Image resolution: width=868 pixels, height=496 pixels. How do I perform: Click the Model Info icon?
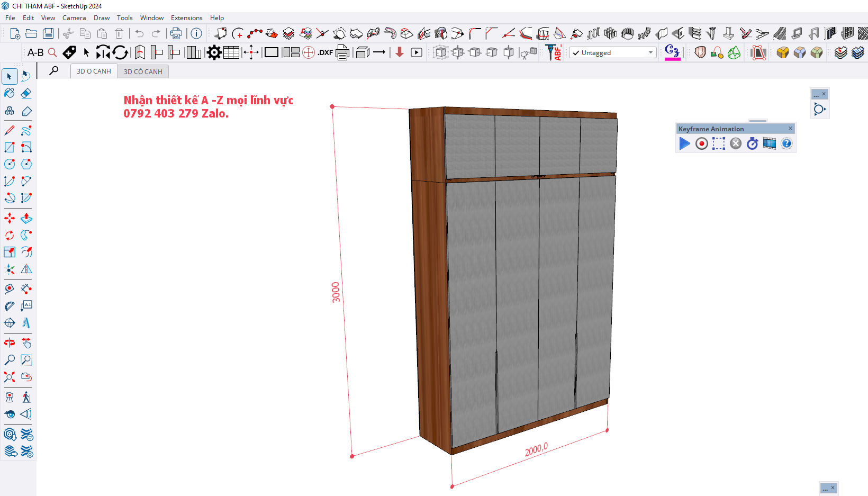click(196, 34)
